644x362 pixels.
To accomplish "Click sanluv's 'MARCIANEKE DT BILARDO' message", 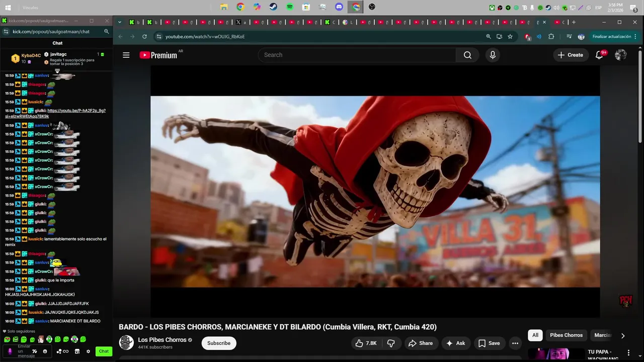I will tap(75, 321).
